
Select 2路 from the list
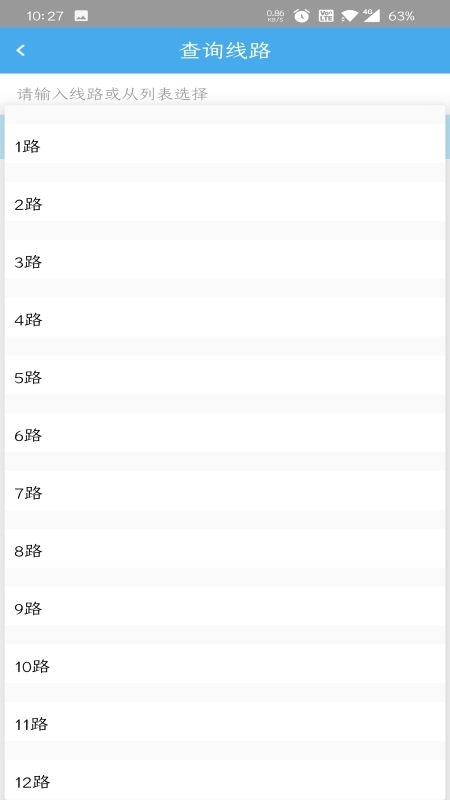pyautogui.click(x=225, y=205)
